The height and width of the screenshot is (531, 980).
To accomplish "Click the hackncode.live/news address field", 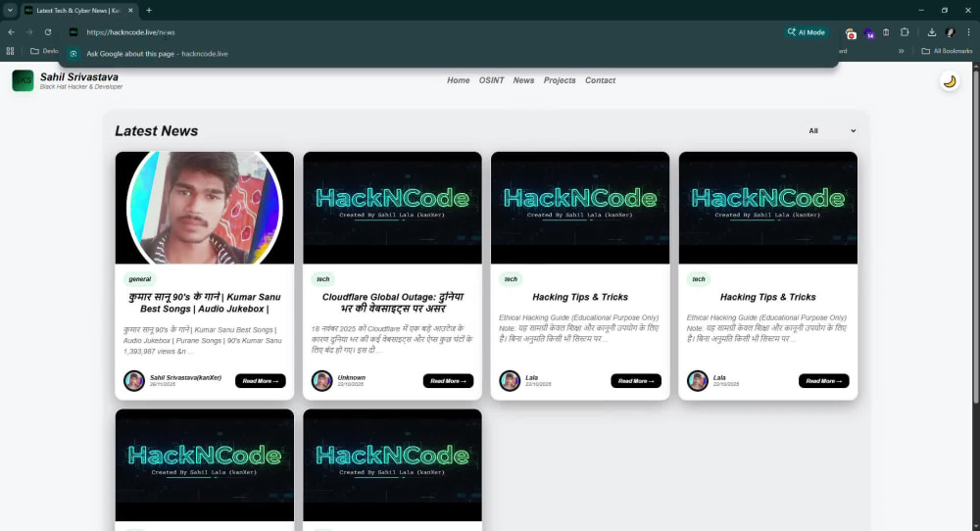I will (431, 32).
